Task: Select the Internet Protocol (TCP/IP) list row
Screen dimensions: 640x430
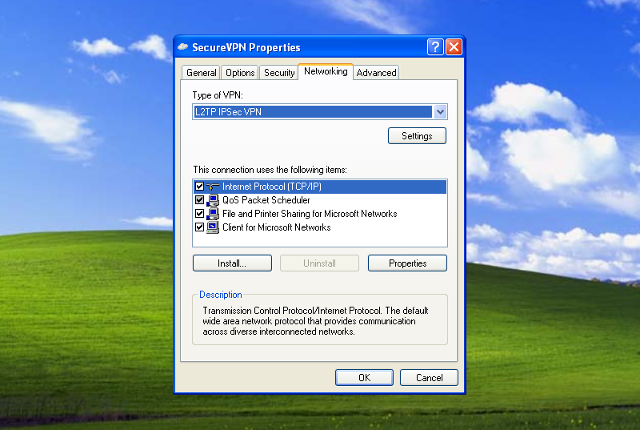Action: pyautogui.click(x=320, y=187)
